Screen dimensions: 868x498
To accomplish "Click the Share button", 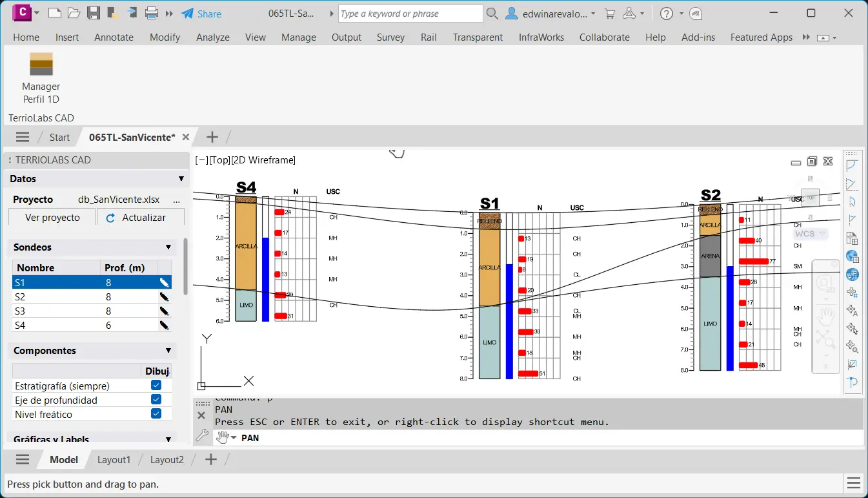I will click(201, 14).
